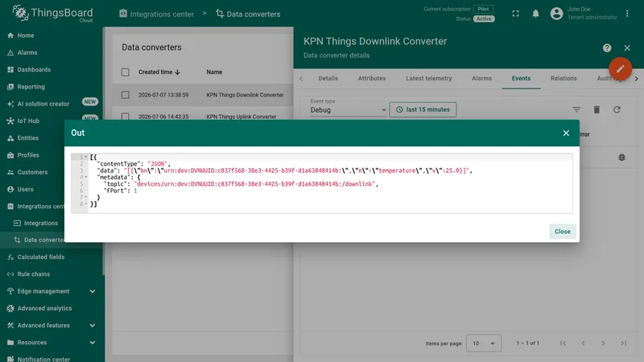The width and height of the screenshot is (644, 362).
Task: Collapse line 1 fold arrow in code
Action: pos(86,157)
